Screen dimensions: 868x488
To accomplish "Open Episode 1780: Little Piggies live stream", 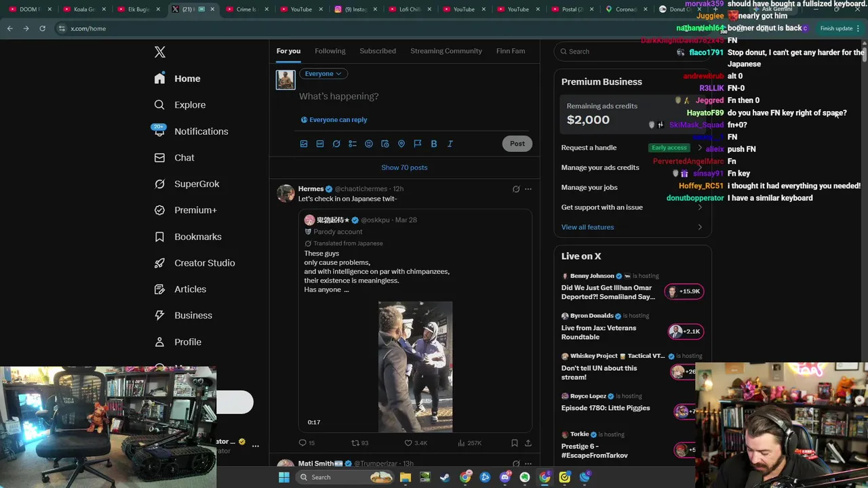I will (x=606, y=408).
